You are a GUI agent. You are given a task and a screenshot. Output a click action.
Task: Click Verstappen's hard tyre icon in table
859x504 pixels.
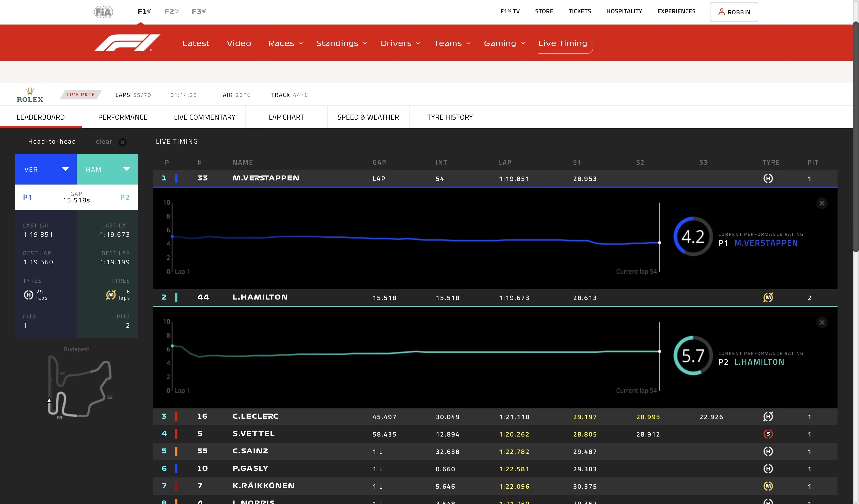click(768, 178)
